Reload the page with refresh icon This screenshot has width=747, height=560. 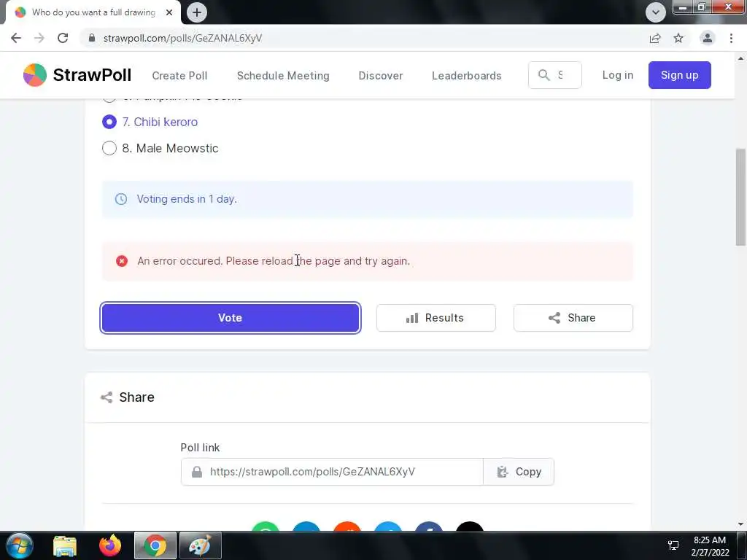63,38
